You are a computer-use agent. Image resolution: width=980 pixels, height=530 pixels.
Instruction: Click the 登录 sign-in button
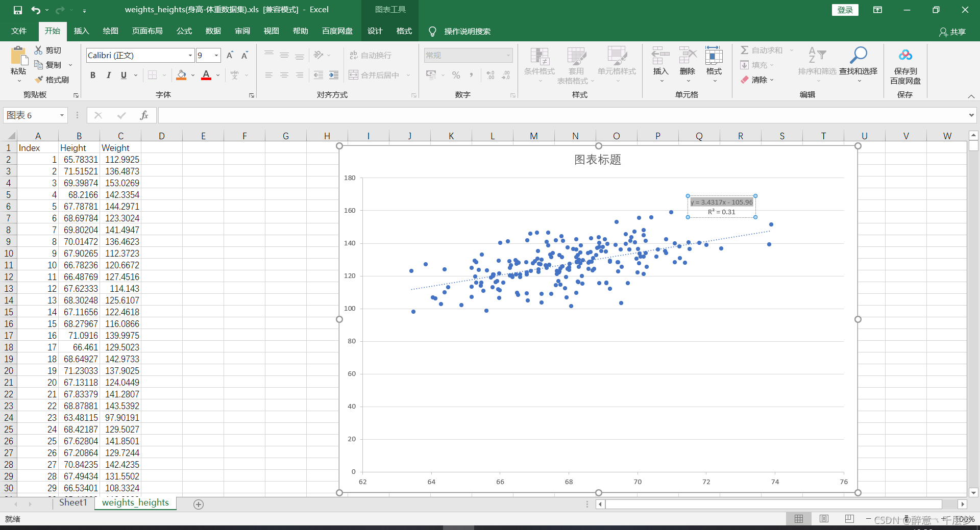coord(845,10)
